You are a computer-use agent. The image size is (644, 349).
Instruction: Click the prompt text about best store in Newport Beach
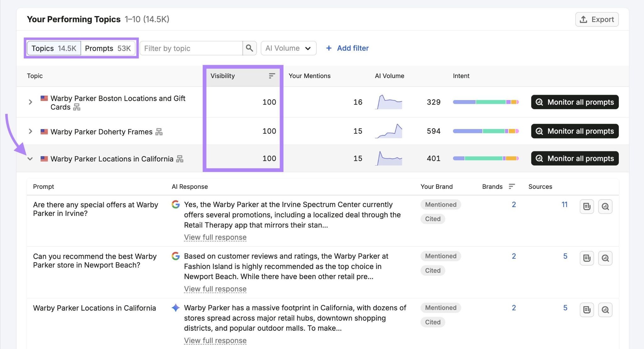pyautogui.click(x=95, y=261)
